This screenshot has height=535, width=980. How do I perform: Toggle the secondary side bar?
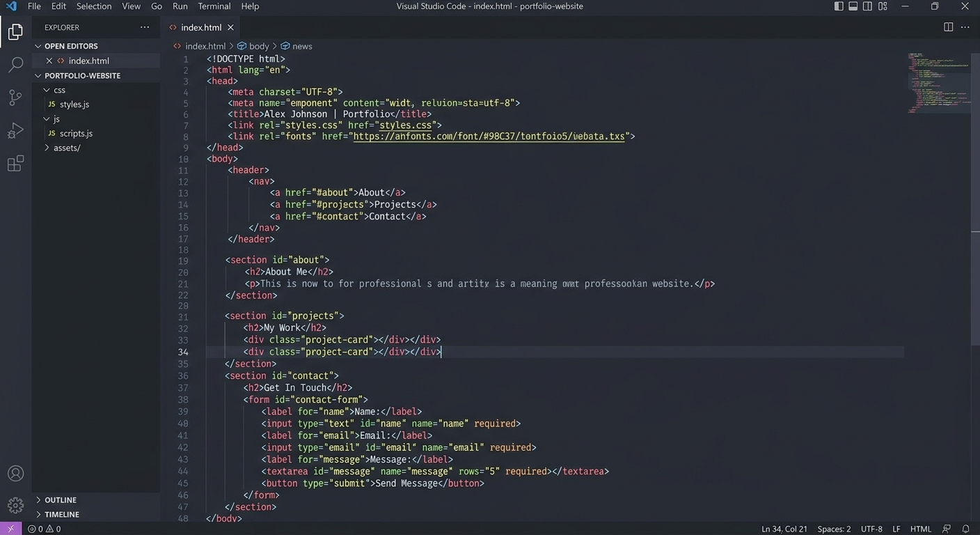[x=867, y=6]
